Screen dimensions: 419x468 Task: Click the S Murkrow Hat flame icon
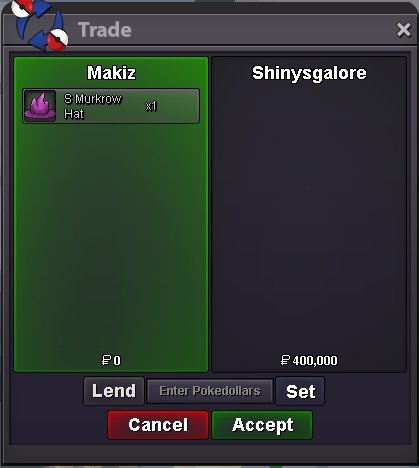[x=40, y=106]
